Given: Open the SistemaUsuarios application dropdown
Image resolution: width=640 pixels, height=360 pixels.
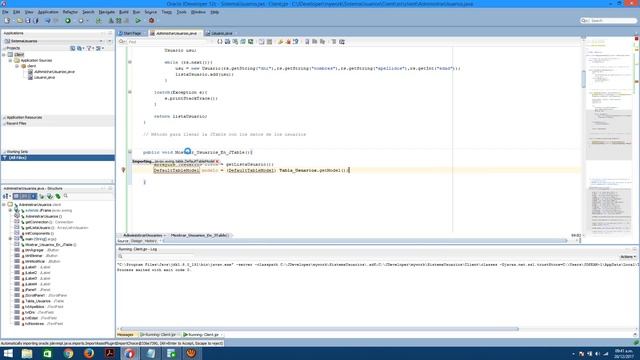Looking at the screenshot, I should pos(101,41).
